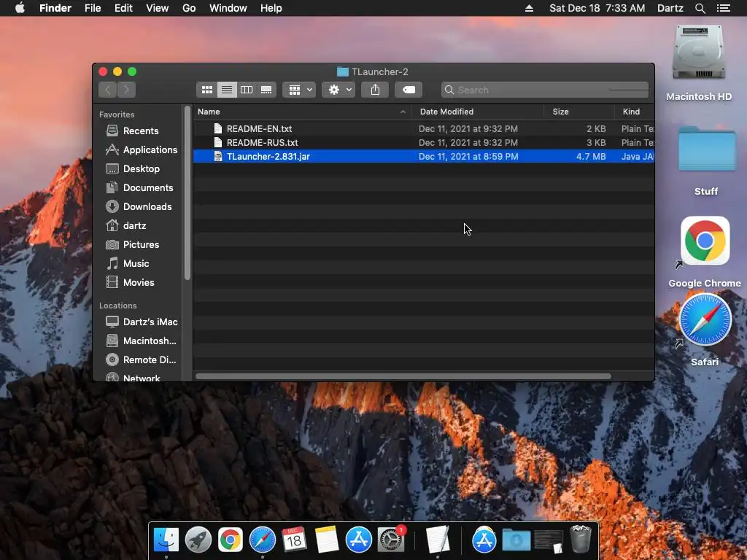Image resolution: width=747 pixels, height=560 pixels.
Task: Open the Window menu
Action: (x=228, y=8)
